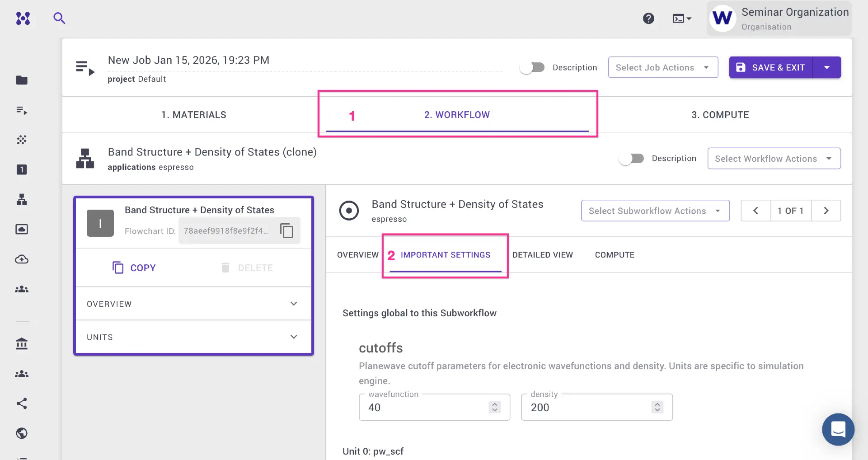Open the share icon in the sidebar
Image resolution: width=868 pixels, height=460 pixels.
[x=21, y=404]
